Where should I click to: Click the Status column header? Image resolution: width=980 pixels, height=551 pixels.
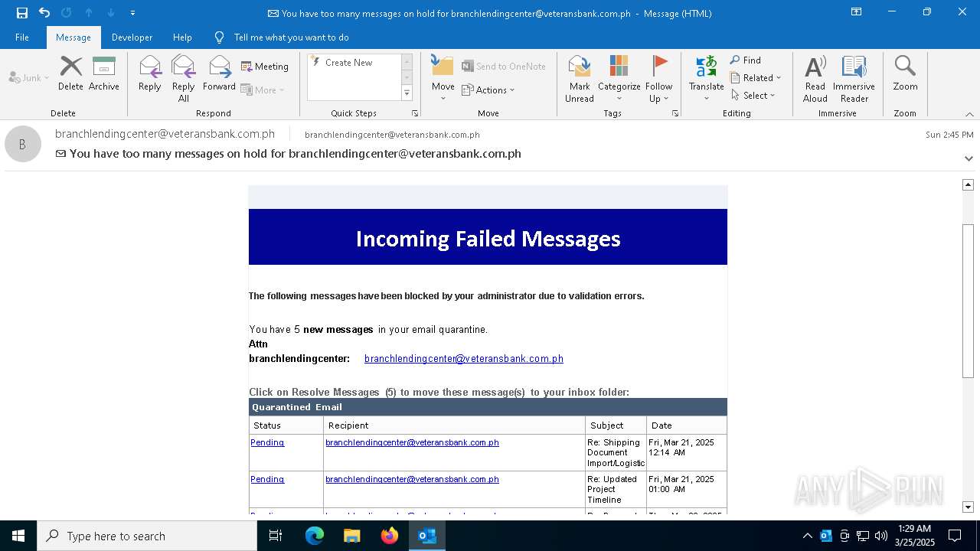click(286, 425)
